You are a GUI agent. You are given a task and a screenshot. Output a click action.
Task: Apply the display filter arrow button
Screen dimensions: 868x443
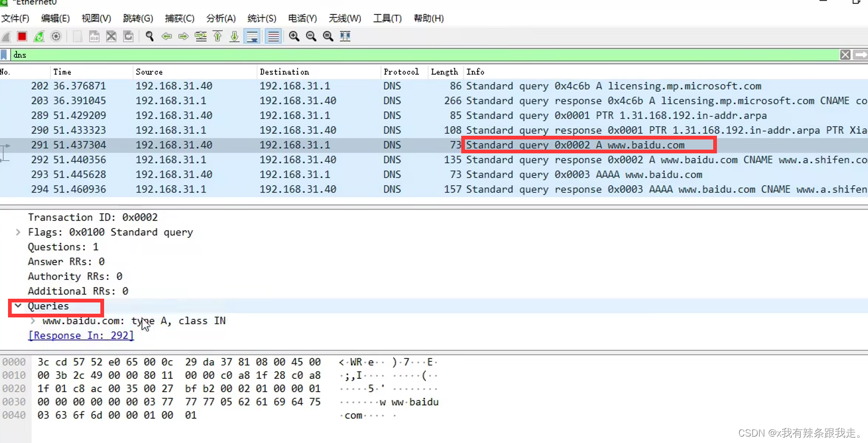(861, 55)
